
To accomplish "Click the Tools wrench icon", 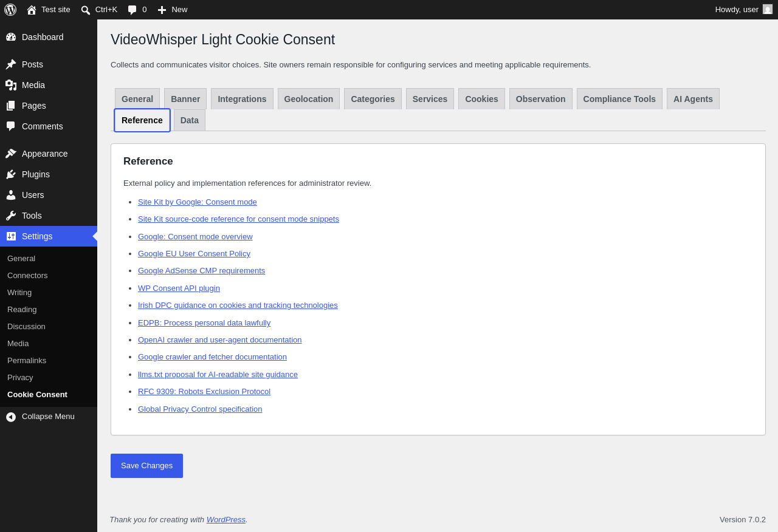I will pyautogui.click(x=11, y=216).
